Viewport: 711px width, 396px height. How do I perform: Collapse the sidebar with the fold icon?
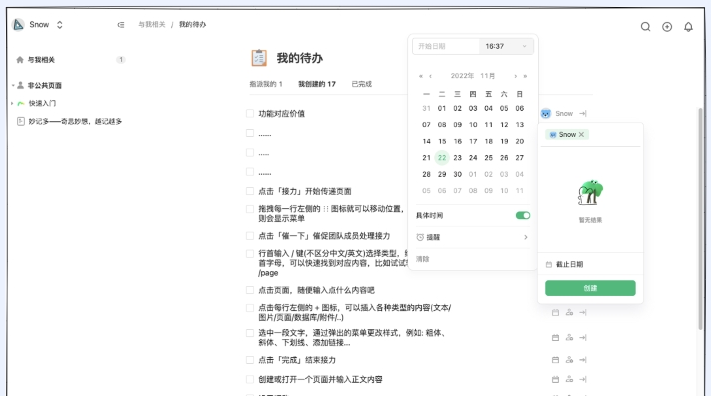121,25
